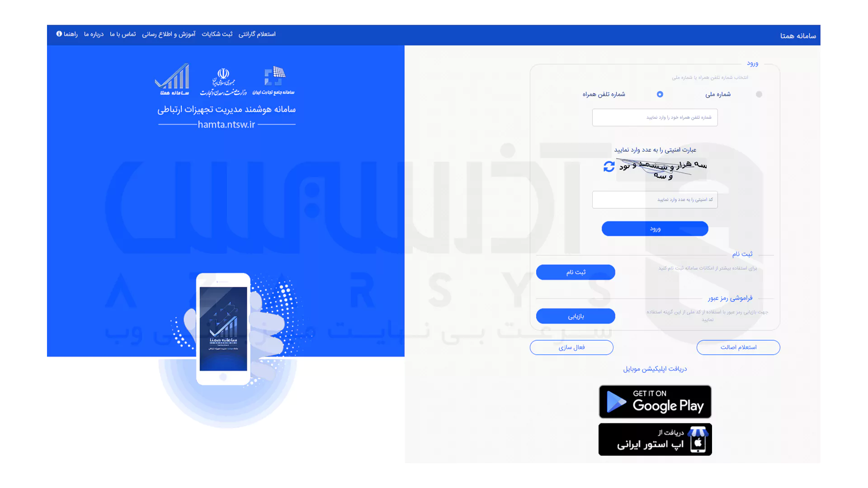Click the ثبت نام registration button

576,272
